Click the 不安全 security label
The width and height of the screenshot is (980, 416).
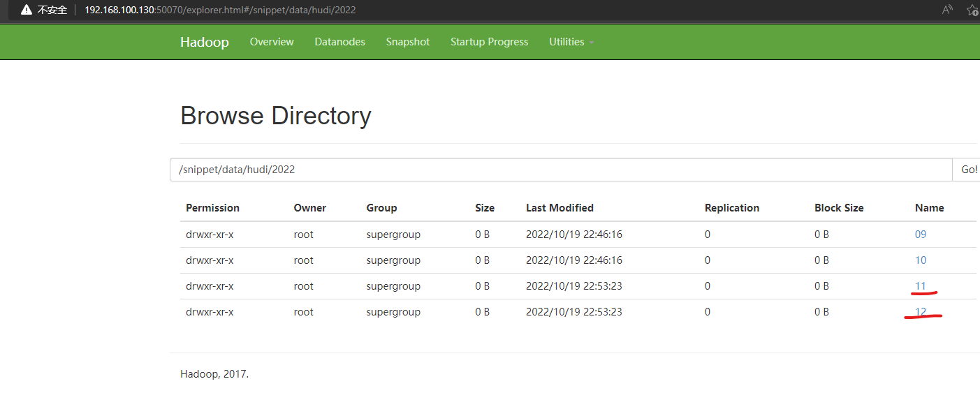52,10
